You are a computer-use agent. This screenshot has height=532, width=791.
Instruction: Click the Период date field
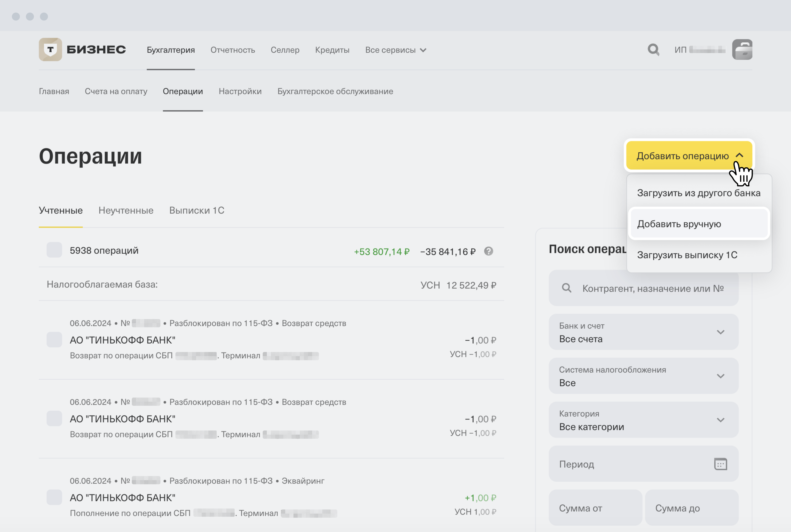pos(643,464)
